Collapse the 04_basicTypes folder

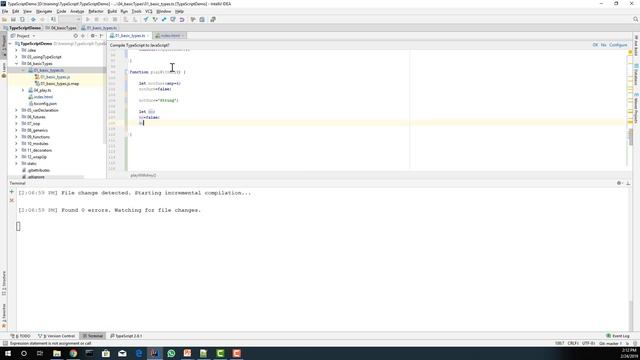pos(16,64)
